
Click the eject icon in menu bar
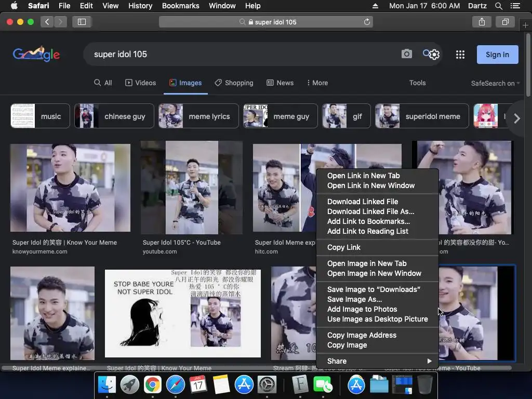pyautogui.click(x=375, y=6)
